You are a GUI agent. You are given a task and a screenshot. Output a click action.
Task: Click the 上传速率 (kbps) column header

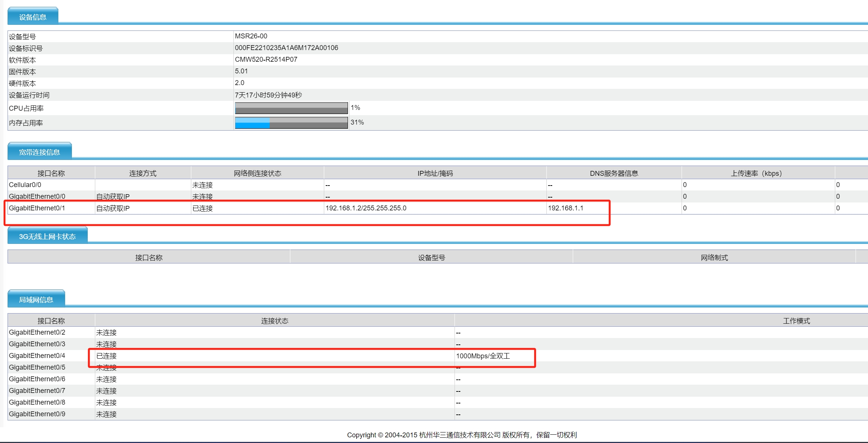pyautogui.click(x=757, y=173)
